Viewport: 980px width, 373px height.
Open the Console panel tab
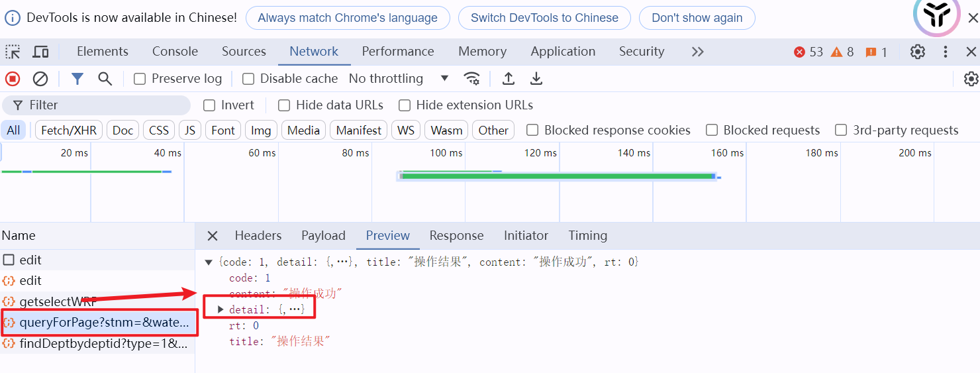pyautogui.click(x=175, y=52)
